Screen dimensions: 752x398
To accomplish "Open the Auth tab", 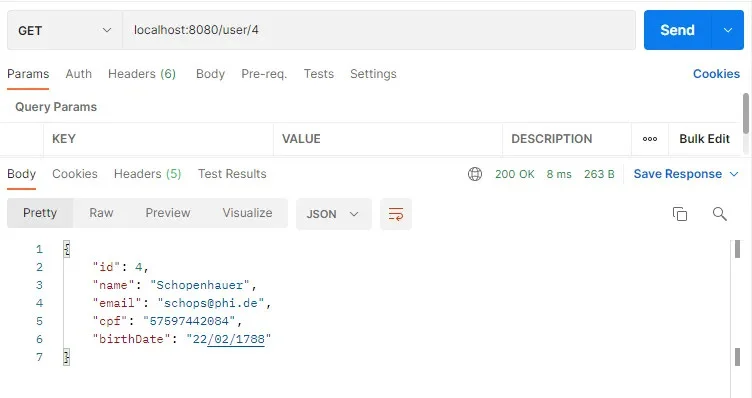I will (x=79, y=74).
